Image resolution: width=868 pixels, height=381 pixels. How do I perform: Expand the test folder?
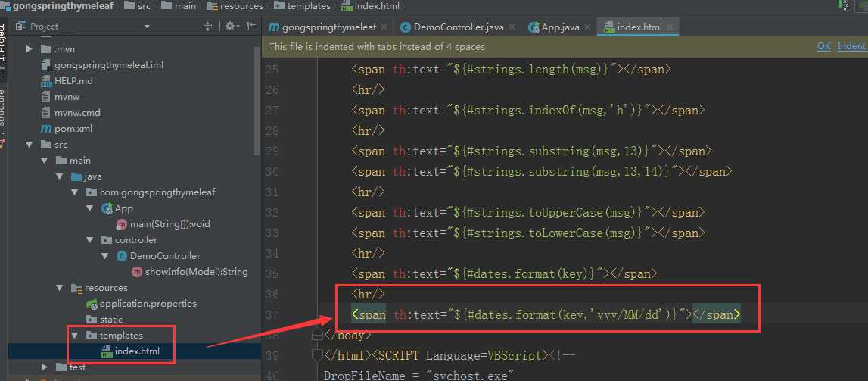click(45, 367)
